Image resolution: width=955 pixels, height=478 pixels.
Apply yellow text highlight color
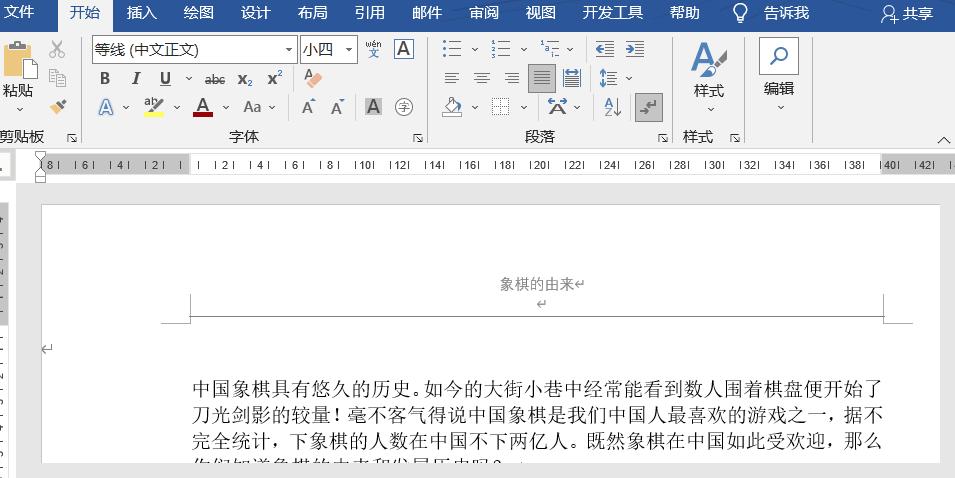point(153,107)
